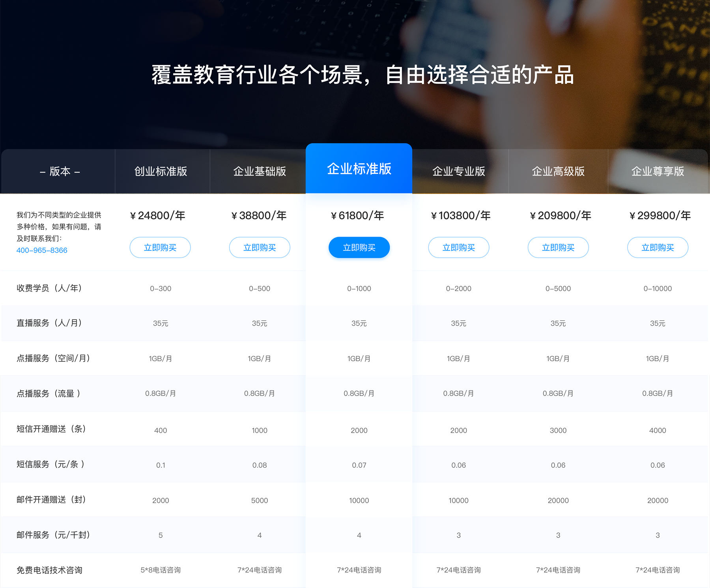Purchase the 企业尊享版 plan

pos(658,247)
